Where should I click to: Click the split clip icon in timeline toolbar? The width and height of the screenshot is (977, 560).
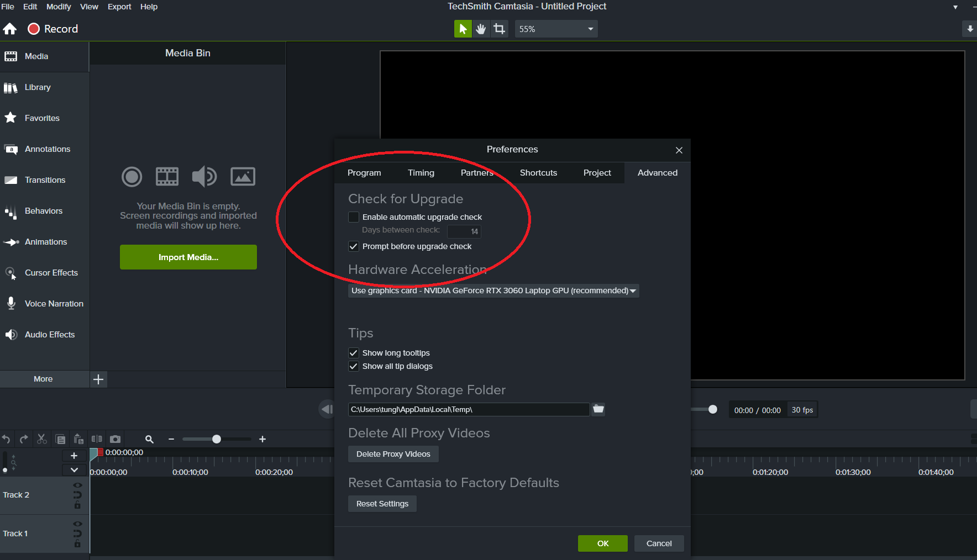[x=97, y=439]
